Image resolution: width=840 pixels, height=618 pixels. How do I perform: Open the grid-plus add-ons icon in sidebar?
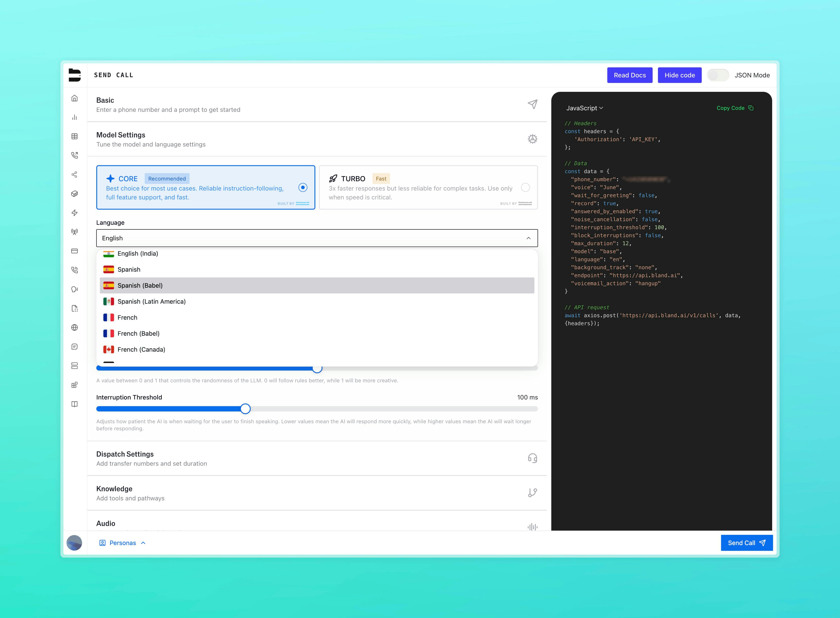tap(74, 385)
